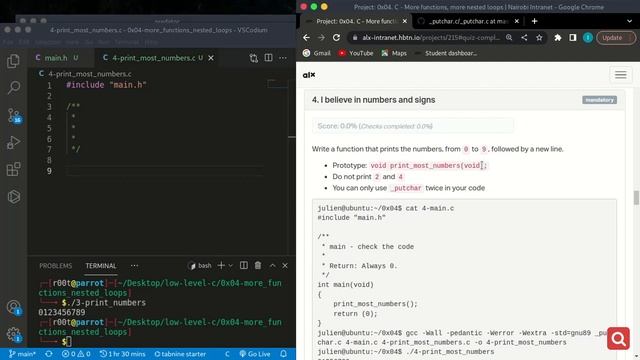This screenshot has height=360, width=640.
Task: Go forward in Chrome
Action: point(322,38)
